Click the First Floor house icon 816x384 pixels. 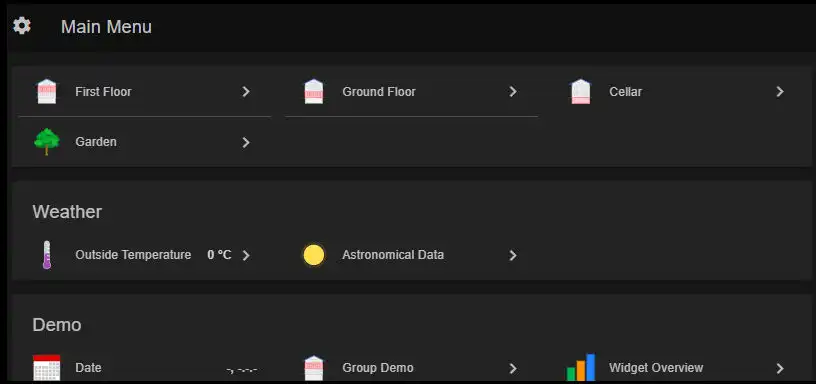tap(47, 92)
